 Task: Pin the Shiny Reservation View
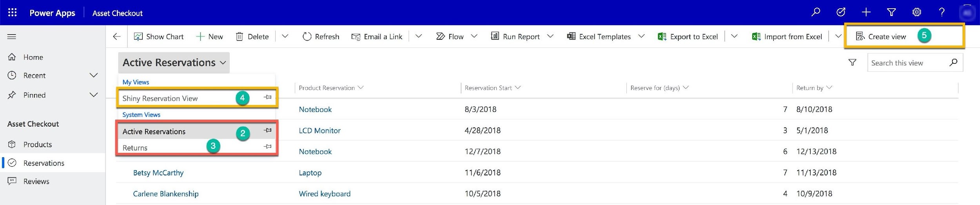click(268, 97)
